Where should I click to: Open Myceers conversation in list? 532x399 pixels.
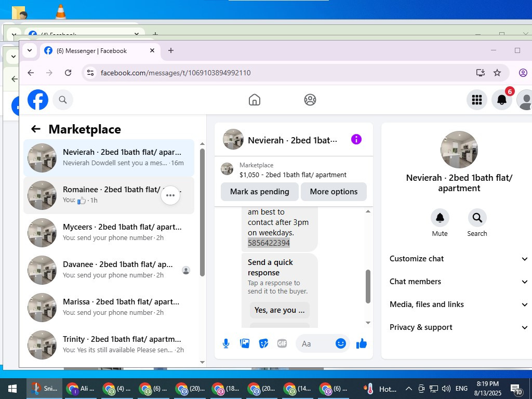109,232
